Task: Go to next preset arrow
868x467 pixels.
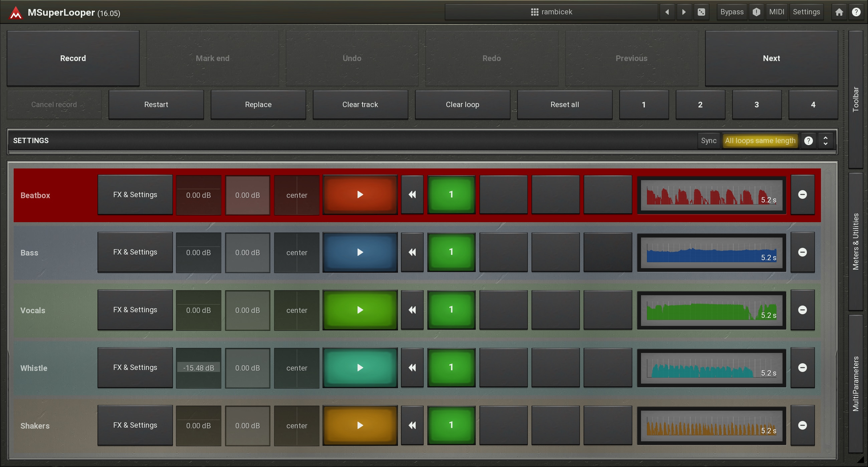Action: coord(684,12)
